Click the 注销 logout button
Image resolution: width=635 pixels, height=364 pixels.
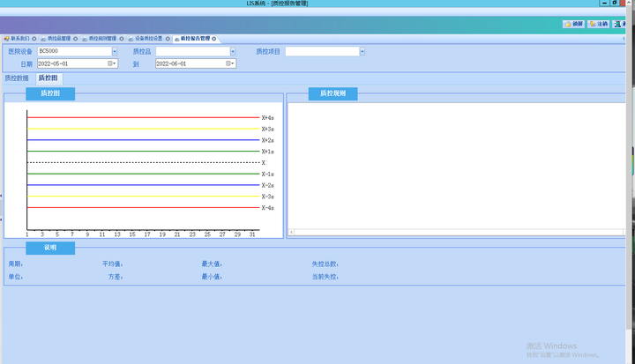599,25
